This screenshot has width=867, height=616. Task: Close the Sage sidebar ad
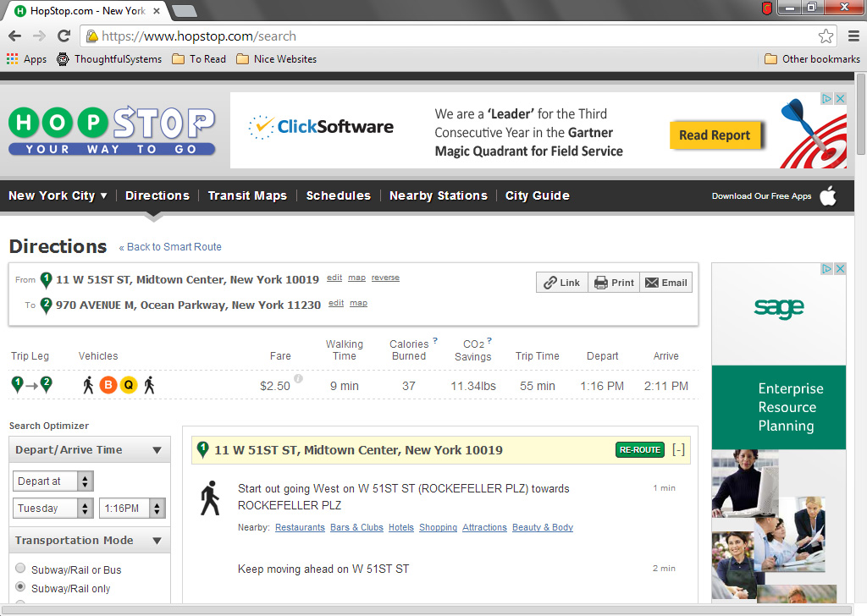click(x=841, y=268)
